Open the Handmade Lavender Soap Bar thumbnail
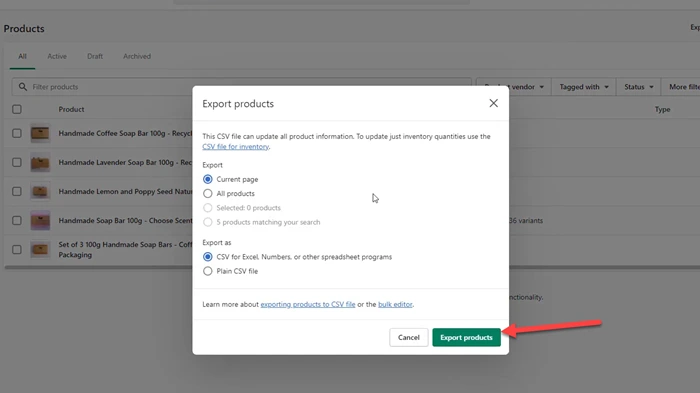The width and height of the screenshot is (700, 393). [x=40, y=163]
